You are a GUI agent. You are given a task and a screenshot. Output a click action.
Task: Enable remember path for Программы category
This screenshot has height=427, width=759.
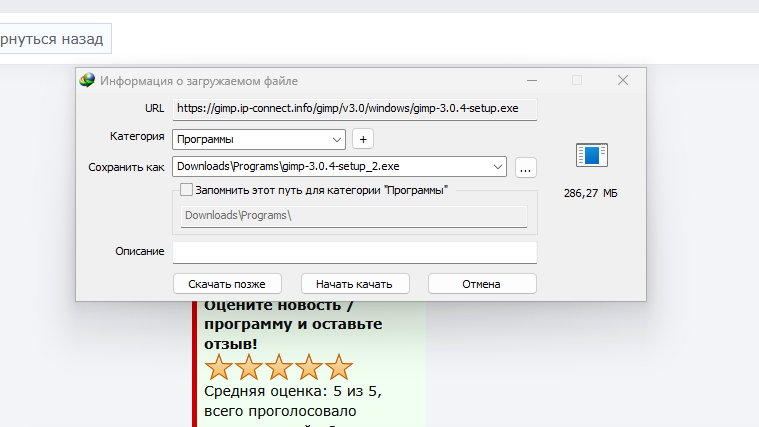pyautogui.click(x=186, y=190)
